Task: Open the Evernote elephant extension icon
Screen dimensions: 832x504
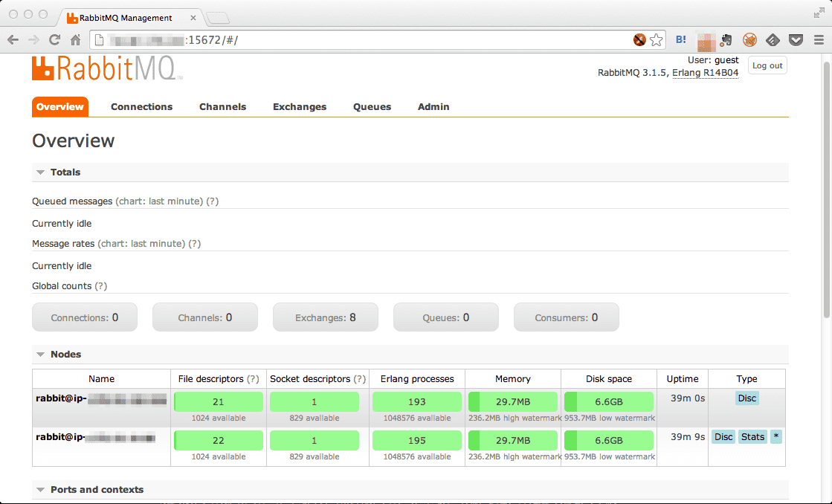Action: (726, 40)
